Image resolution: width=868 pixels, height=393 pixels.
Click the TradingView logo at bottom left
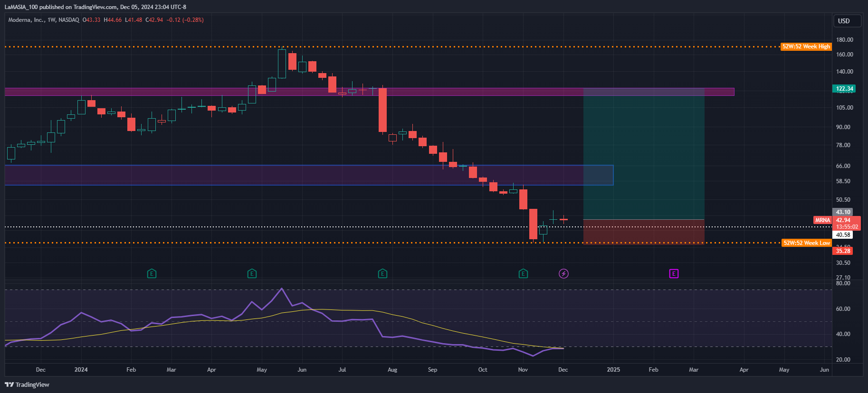click(x=27, y=384)
